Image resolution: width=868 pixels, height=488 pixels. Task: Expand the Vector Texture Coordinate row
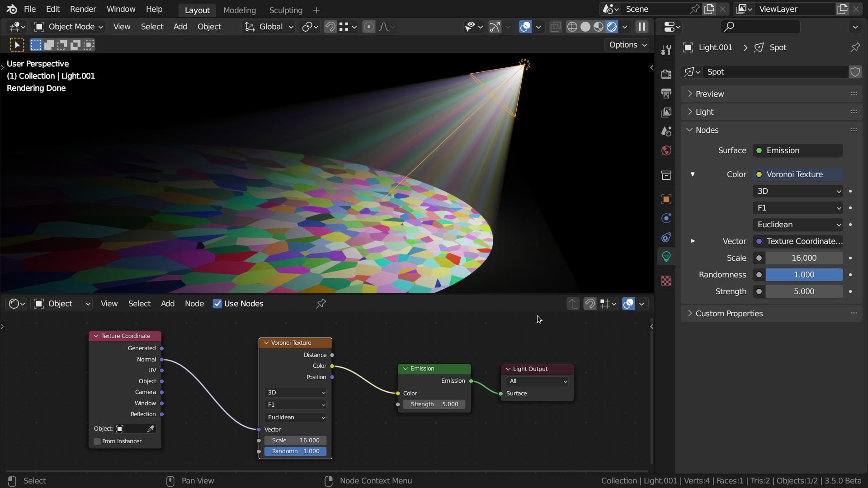693,241
